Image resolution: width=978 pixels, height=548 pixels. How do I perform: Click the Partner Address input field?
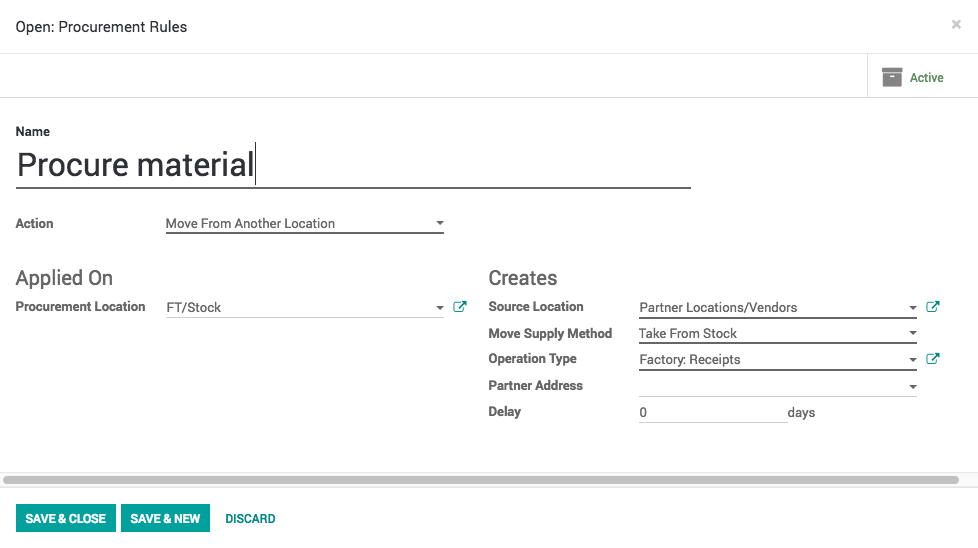click(770, 386)
